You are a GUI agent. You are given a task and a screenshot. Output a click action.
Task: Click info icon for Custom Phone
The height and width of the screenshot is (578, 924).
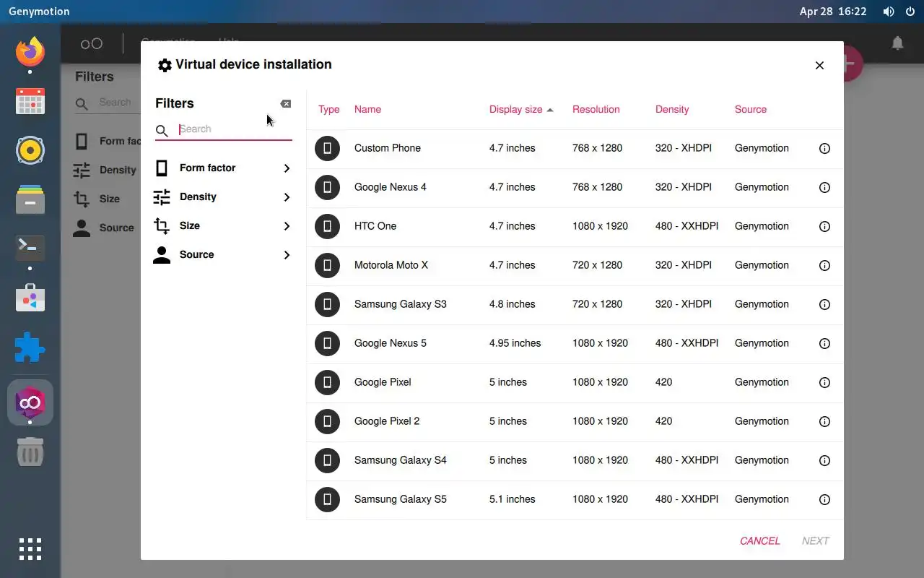pos(824,148)
